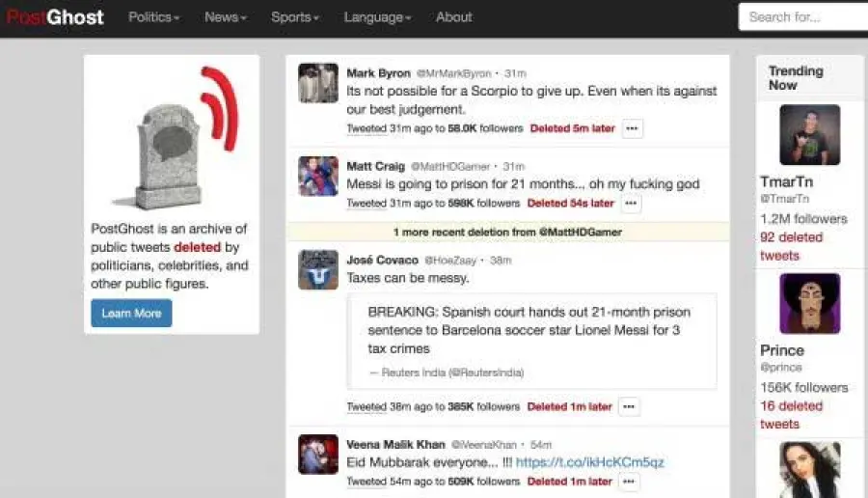Image resolution: width=868 pixels, height=498 pixels.
Task: Click José Covaco's 38m timestamp
Action: tap(501, 260)
